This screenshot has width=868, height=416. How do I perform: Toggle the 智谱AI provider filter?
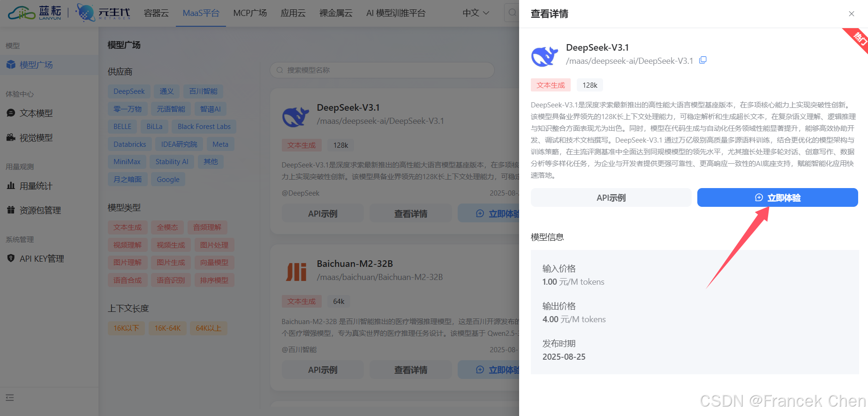pyautogui.click(x=211, y=109)
